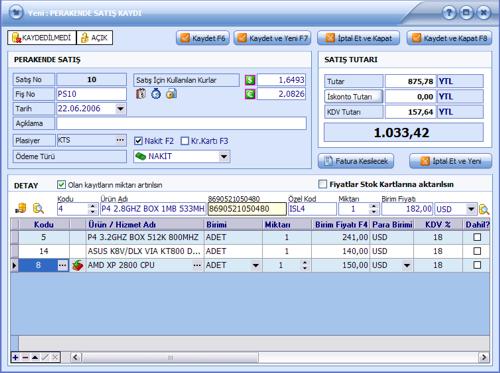Image resolution: width=500 pixels, height=373 pixels.
Task: Click the Kodu entry field spinner
Action: point(93,209)
